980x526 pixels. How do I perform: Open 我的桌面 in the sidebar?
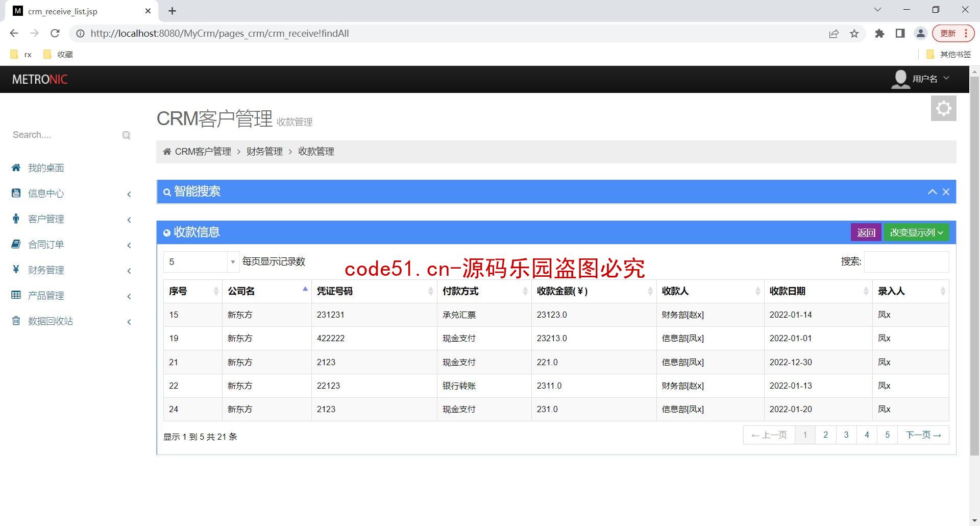[46, 168]
